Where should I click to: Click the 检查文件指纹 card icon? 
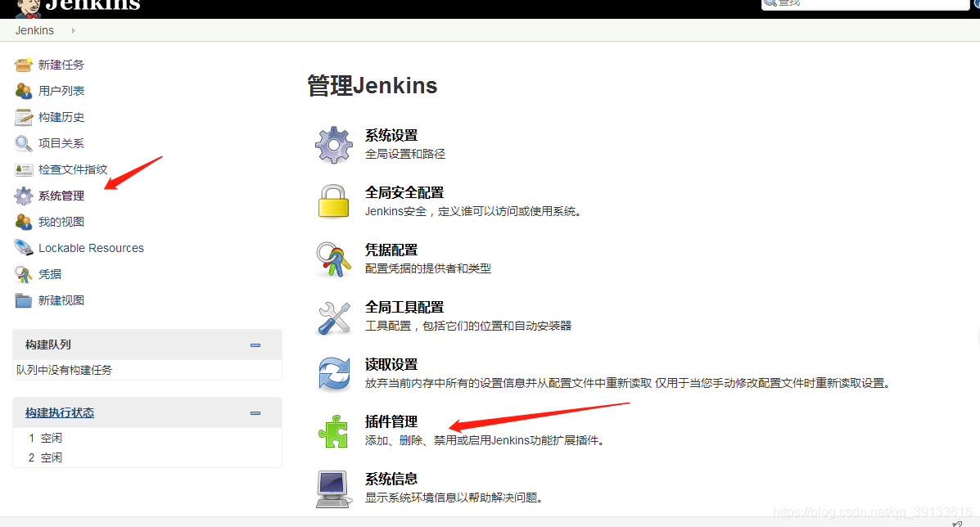coord(24,170)
